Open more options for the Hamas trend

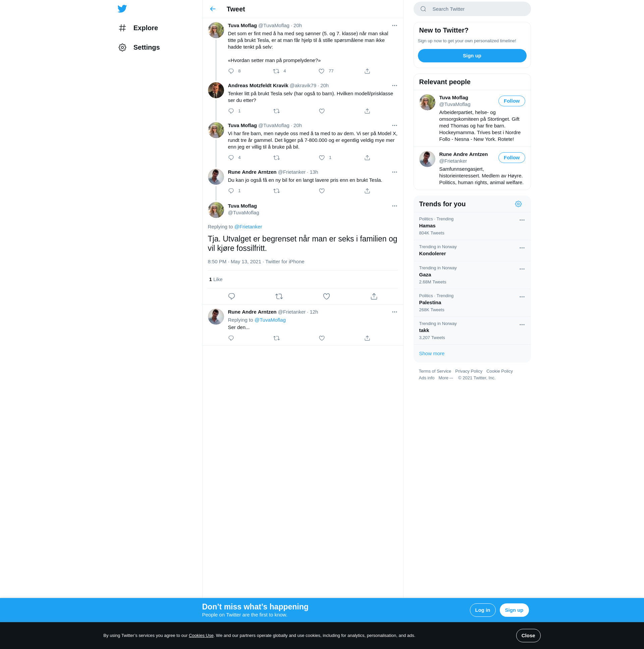click(x=522, y=220)
